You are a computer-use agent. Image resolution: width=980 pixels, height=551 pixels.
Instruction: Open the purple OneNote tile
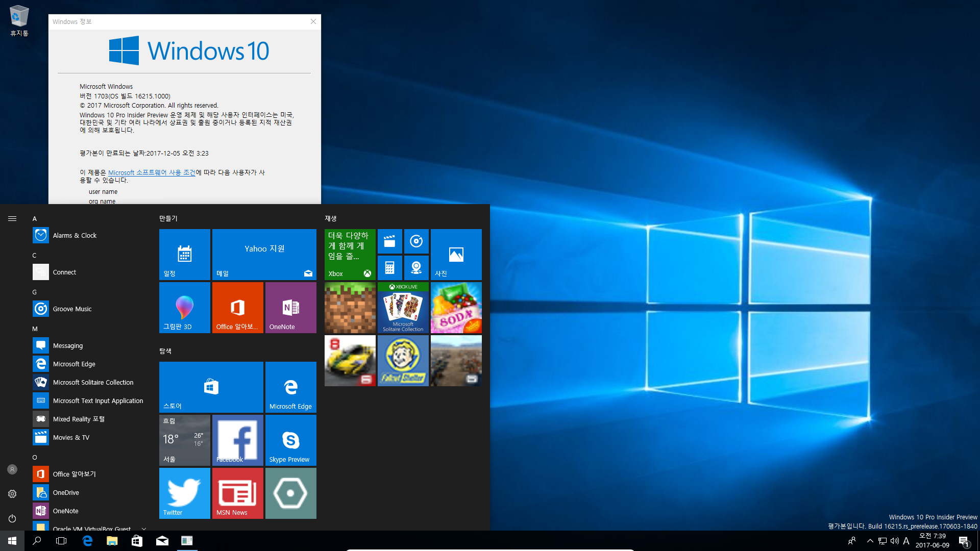(291, 308)
